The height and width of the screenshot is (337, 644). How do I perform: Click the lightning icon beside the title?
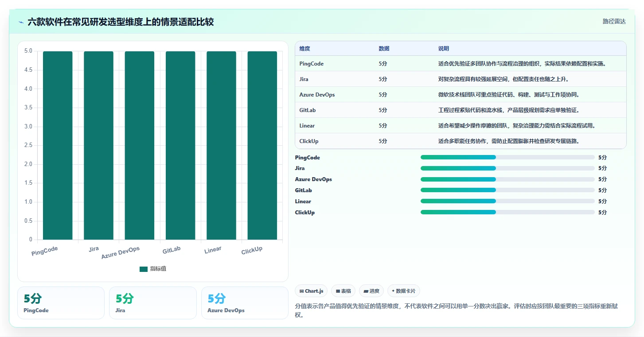[21, 22]
